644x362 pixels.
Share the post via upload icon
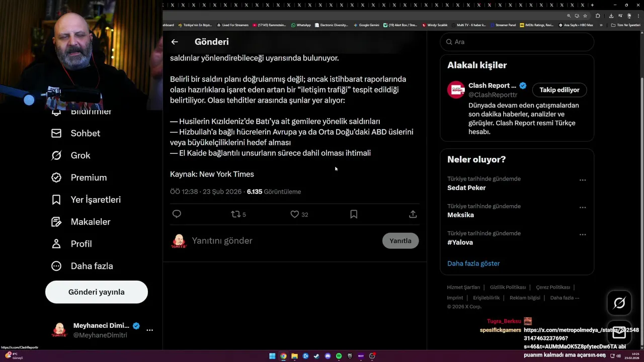tap(413, 214)
